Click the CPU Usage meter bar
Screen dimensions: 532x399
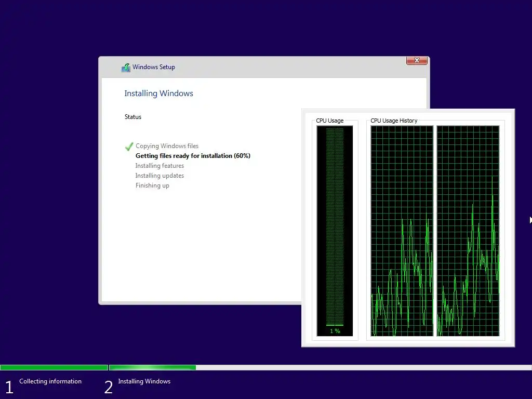[x=335, y=231]
